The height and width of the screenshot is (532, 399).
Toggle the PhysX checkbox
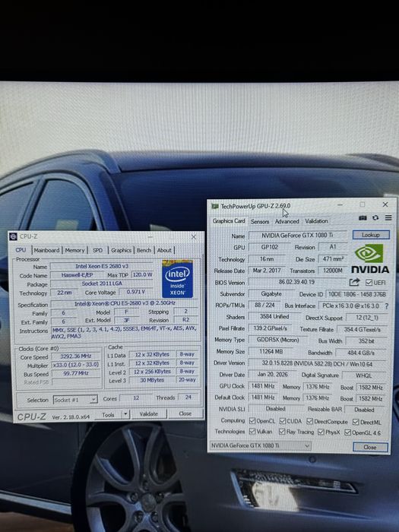[x=321, y=432]
